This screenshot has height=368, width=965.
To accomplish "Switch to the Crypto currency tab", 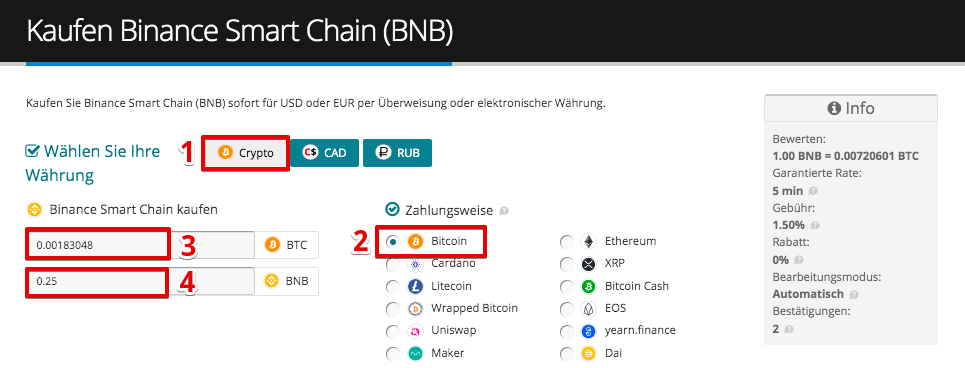I will pyautogui.click(x=246, y=153).
